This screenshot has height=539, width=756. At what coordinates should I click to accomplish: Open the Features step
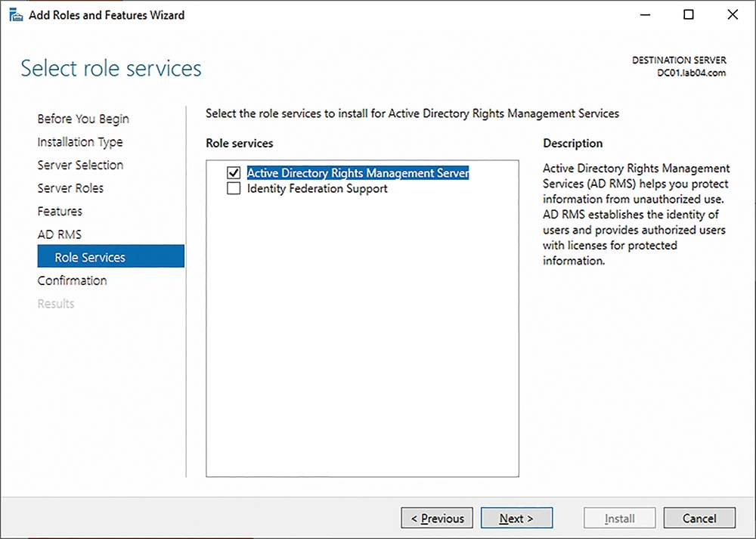point(60,211)
